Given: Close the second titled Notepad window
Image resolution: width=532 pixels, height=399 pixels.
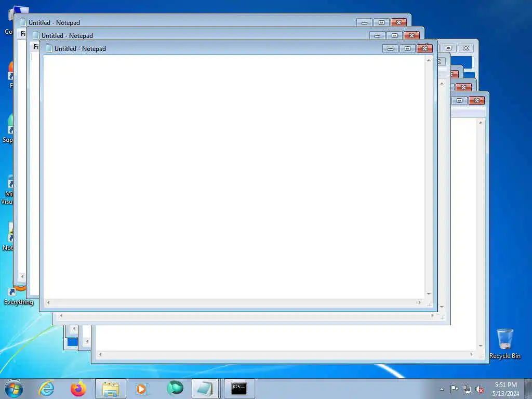Looking at the screenshot, I should [x=411, y=36].
